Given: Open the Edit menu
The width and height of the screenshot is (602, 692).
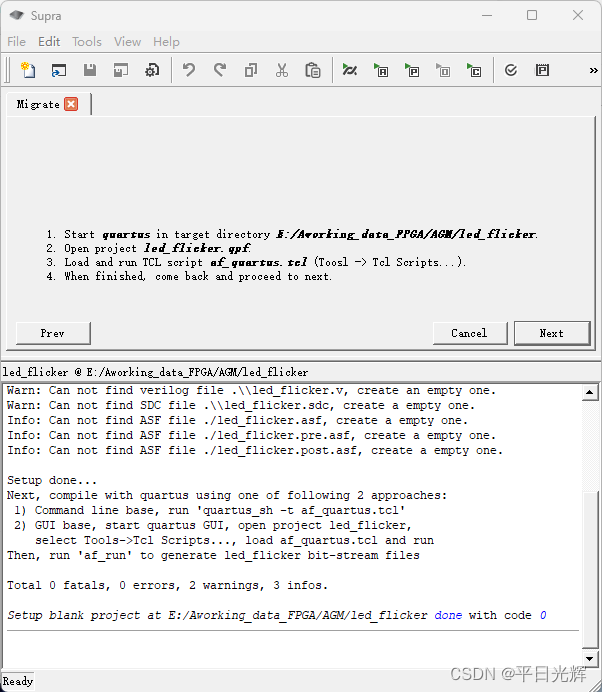Looking at the screenshot, I should (x=49, y=42).
